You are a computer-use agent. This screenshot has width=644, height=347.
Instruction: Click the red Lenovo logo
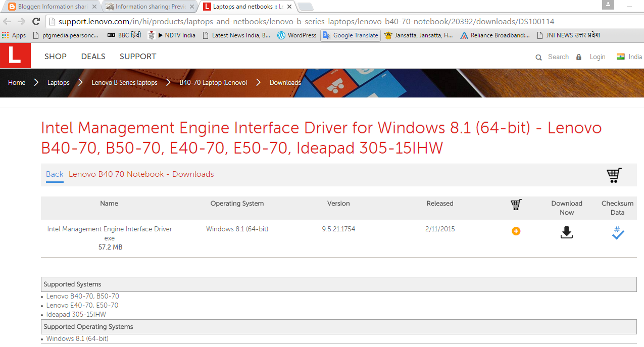click(x=15, y=55)
